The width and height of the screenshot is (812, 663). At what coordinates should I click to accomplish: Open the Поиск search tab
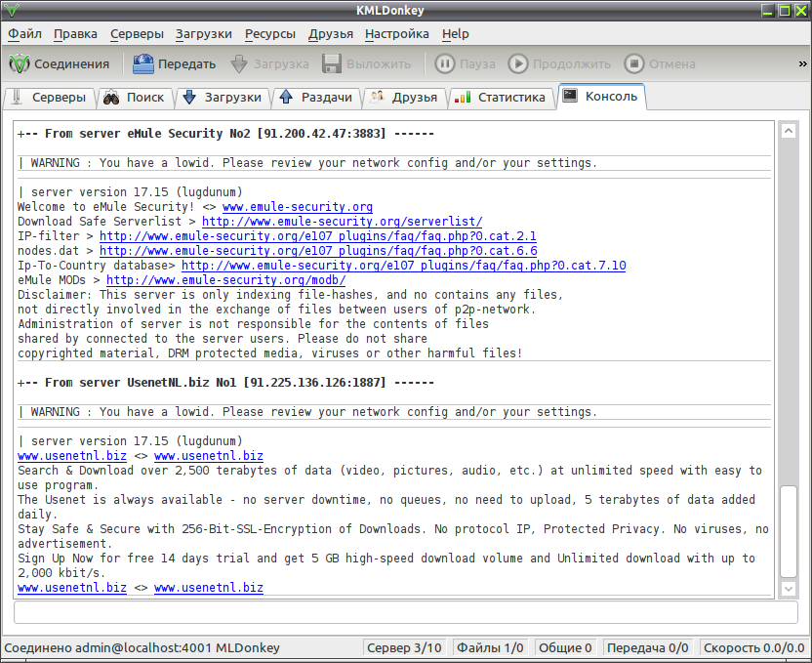135,98
